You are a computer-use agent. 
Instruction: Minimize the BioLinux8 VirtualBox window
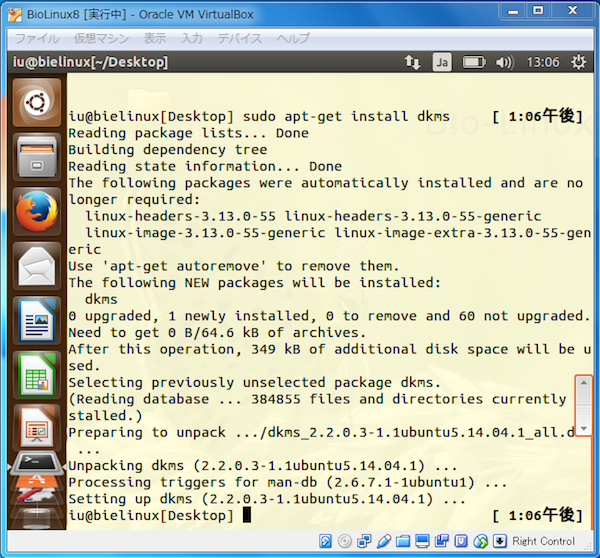(513, 11)
